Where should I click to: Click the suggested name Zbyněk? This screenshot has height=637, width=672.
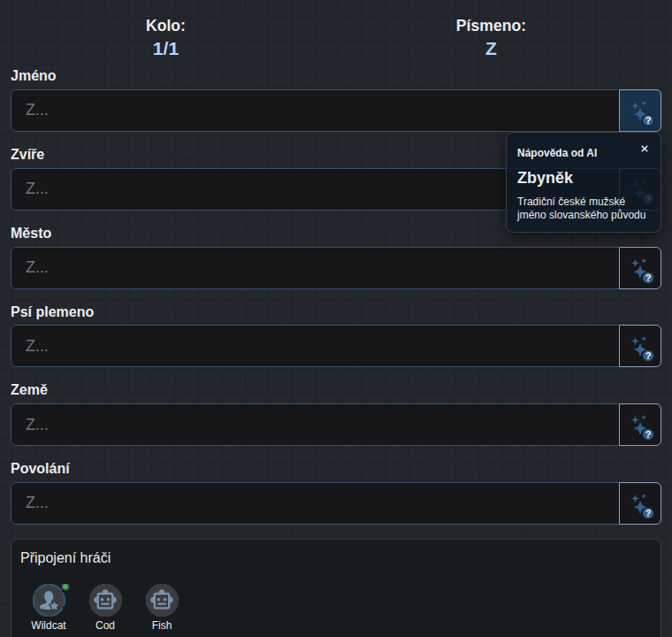pos(545,178)
